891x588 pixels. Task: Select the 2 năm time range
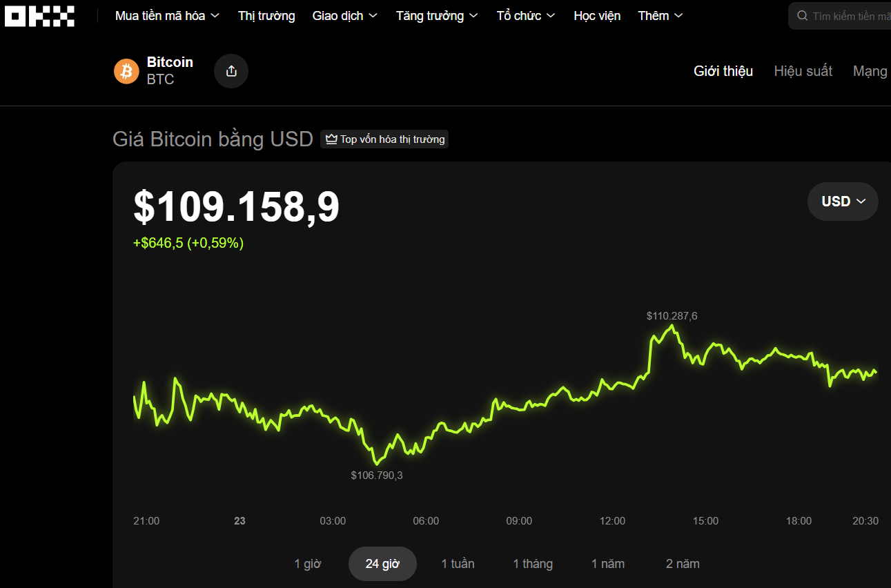[x=682, y=563]
